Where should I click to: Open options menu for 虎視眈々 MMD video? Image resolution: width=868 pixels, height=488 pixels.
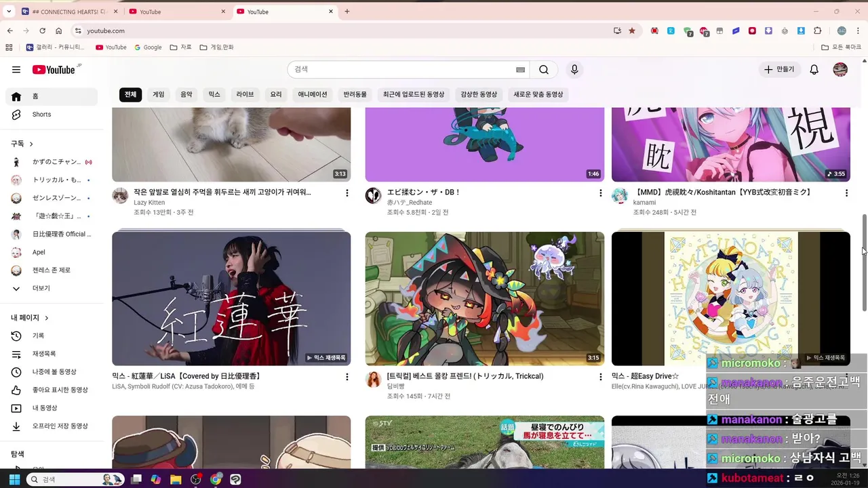(846, 193)
